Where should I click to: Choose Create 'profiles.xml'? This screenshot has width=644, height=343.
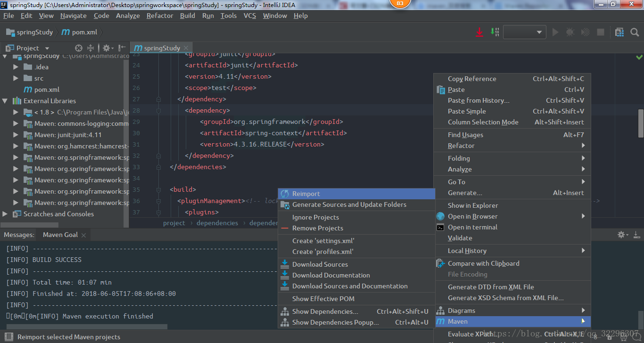[x=356, y=252]
